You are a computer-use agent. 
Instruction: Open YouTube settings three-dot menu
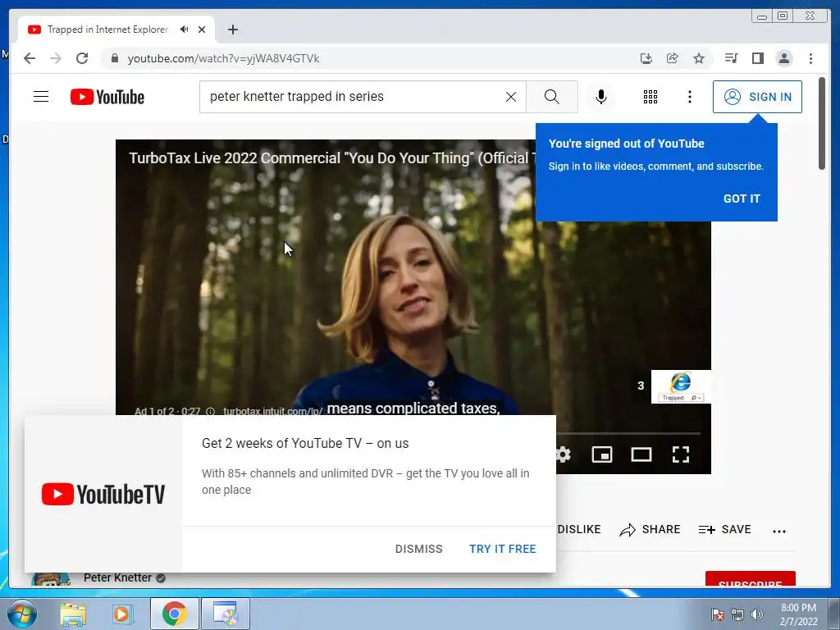click(x=689, y=97)
